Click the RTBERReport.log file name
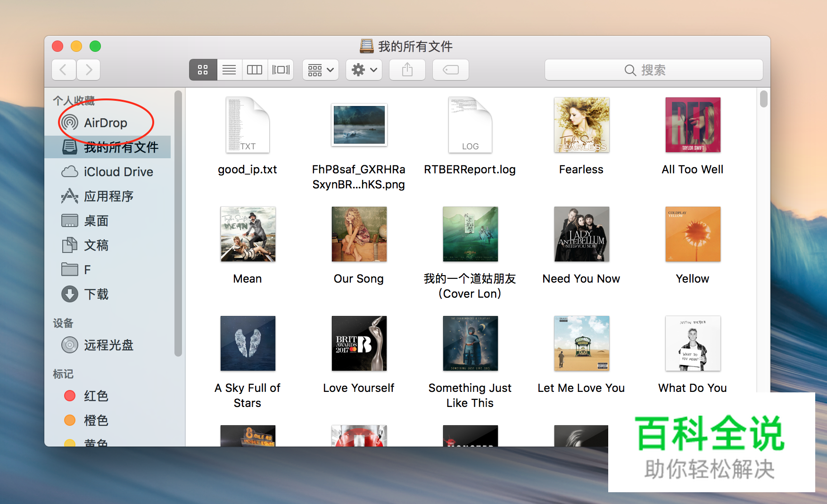827x504 pixels. click(470, 170)
